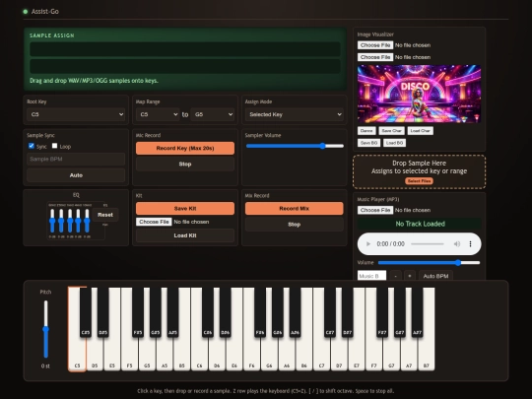Mute the music player audio

(457, 244)
